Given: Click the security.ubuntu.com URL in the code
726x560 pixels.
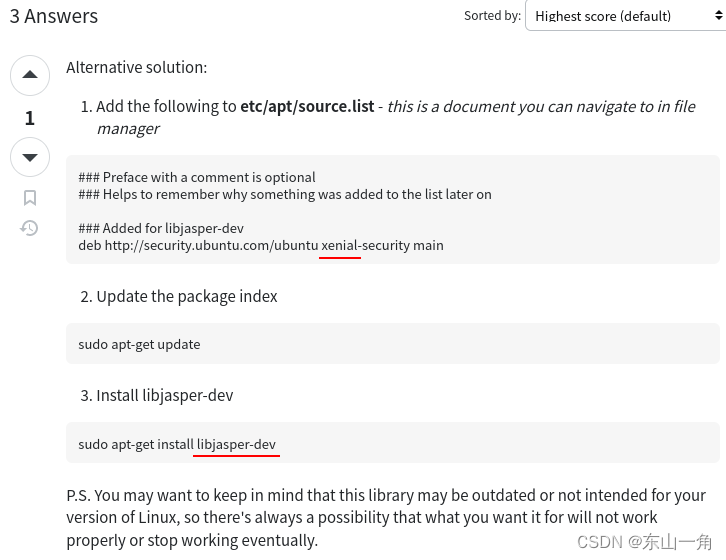Looking at the screenshot, I should click(211, 245).
